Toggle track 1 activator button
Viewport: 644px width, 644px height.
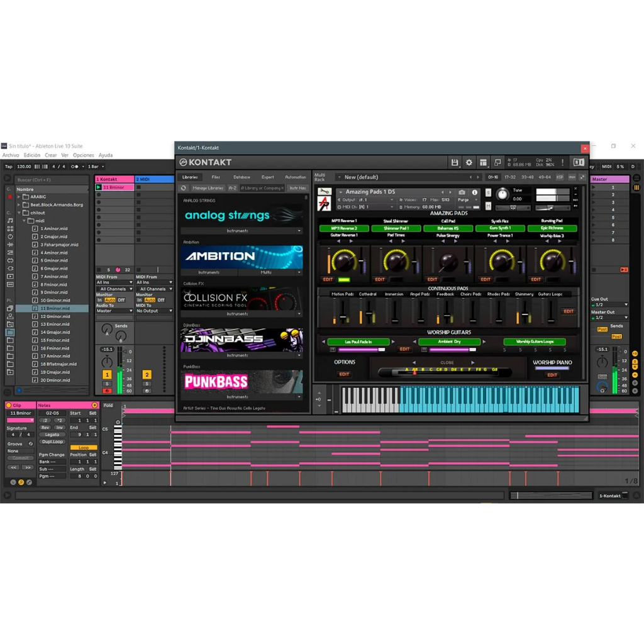tap(107, 375)
